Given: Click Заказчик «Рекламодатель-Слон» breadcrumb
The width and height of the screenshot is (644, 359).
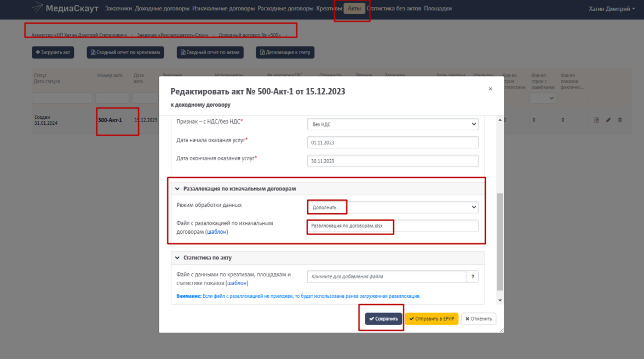Looking at the screenshot, I should 173,35.
